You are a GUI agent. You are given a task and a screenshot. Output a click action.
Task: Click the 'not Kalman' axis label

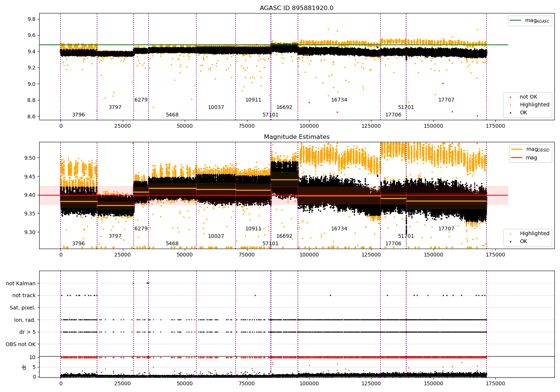21,283
